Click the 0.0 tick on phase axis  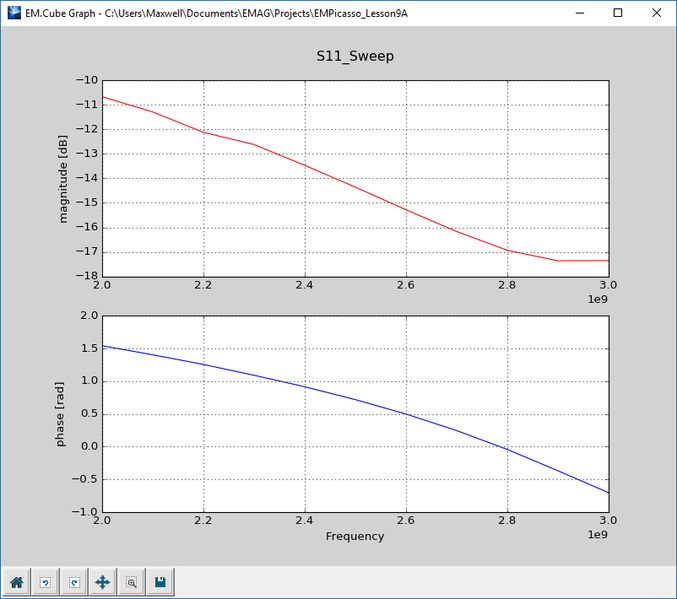89,446
